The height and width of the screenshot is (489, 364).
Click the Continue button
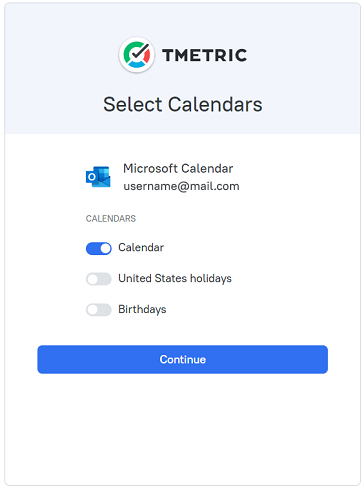tap(182, 359)
